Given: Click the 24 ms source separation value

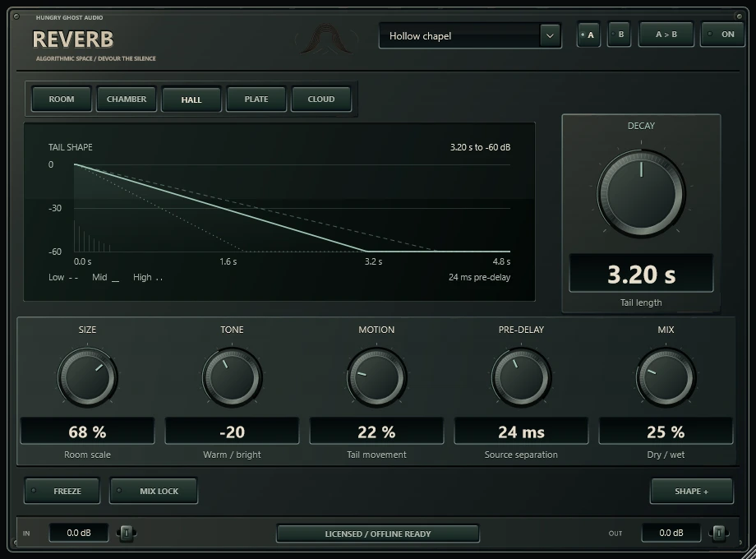Looking at the screenshot, I should click(x=521, y=432).
